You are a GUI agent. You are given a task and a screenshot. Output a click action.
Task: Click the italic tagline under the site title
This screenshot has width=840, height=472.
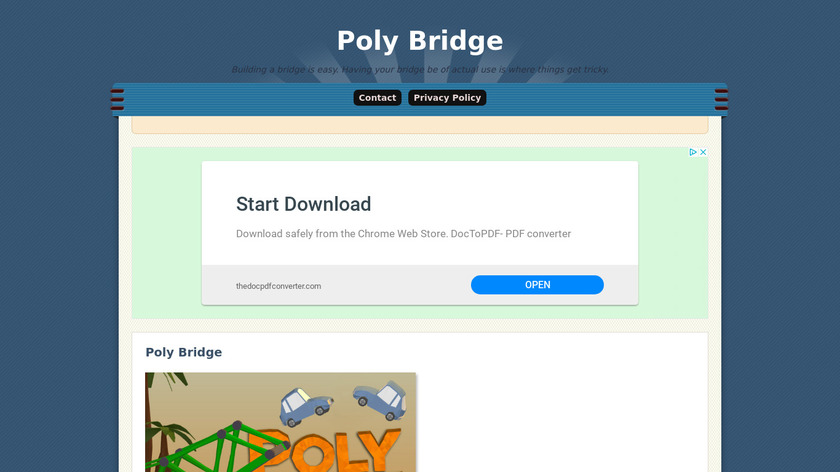pos(420,70)
